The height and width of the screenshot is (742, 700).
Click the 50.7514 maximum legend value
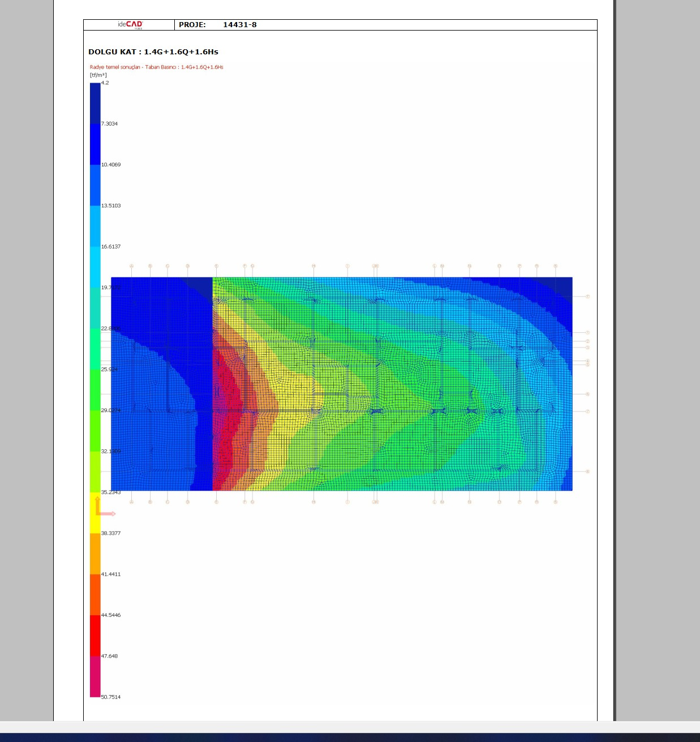111,697
